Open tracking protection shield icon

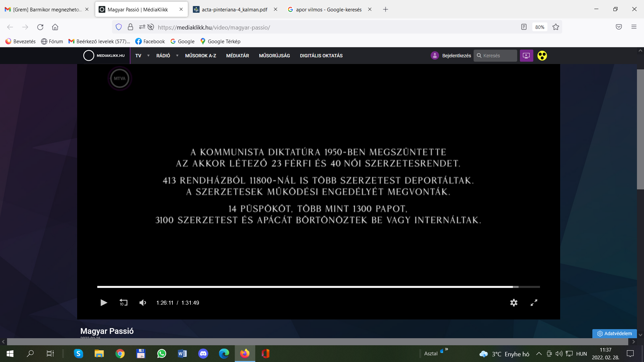click(x=119, y=27)
